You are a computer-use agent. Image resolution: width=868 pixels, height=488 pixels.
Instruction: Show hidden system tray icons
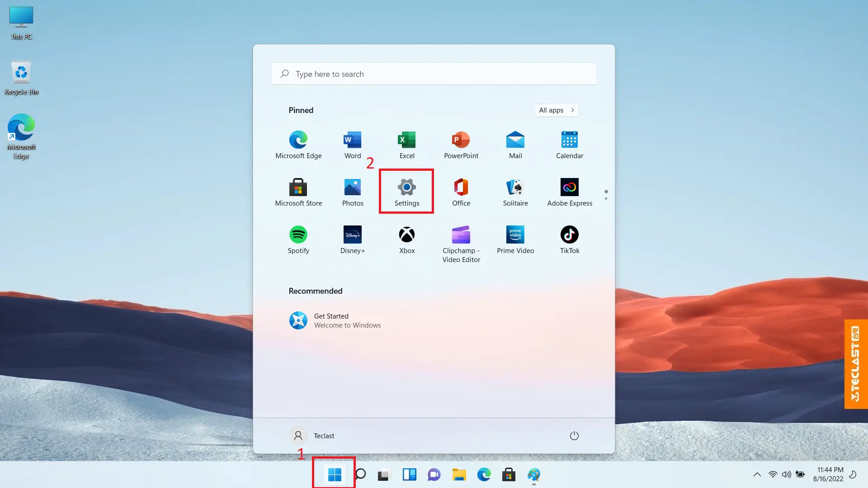pyautogui.click(x=757, y=474)
